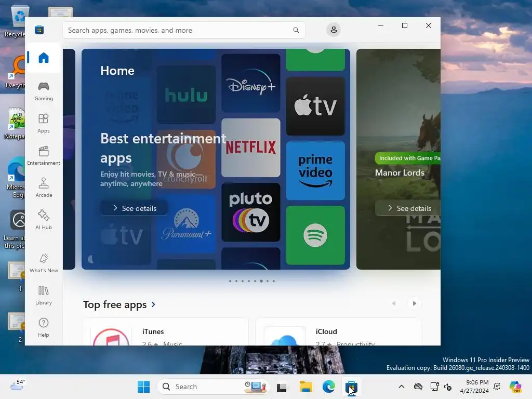Show hidden icons in the system tray
Image resolution: width=532 pixels, height=399 pixels.
(x=402, y=387)
